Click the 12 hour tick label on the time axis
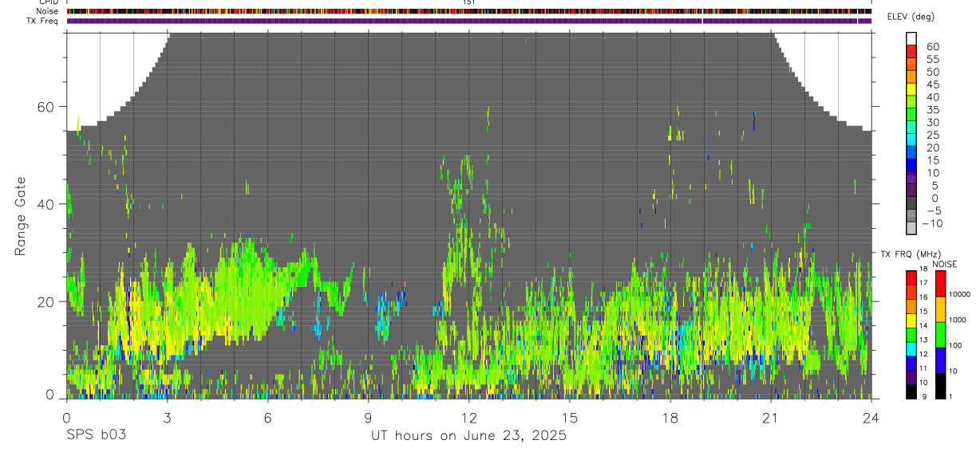Image resolution: width=980 pixels, height=452 pixels. pos(468,417)
